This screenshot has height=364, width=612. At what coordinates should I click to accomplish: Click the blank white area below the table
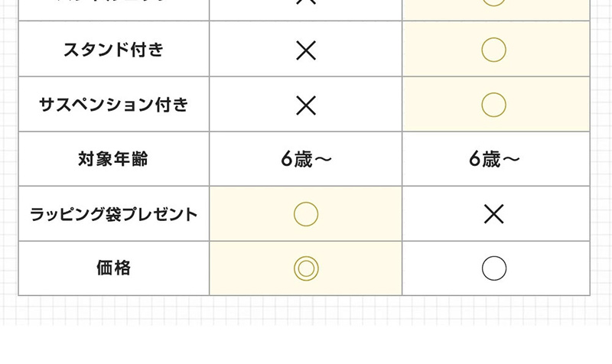(x=306, y=346)
